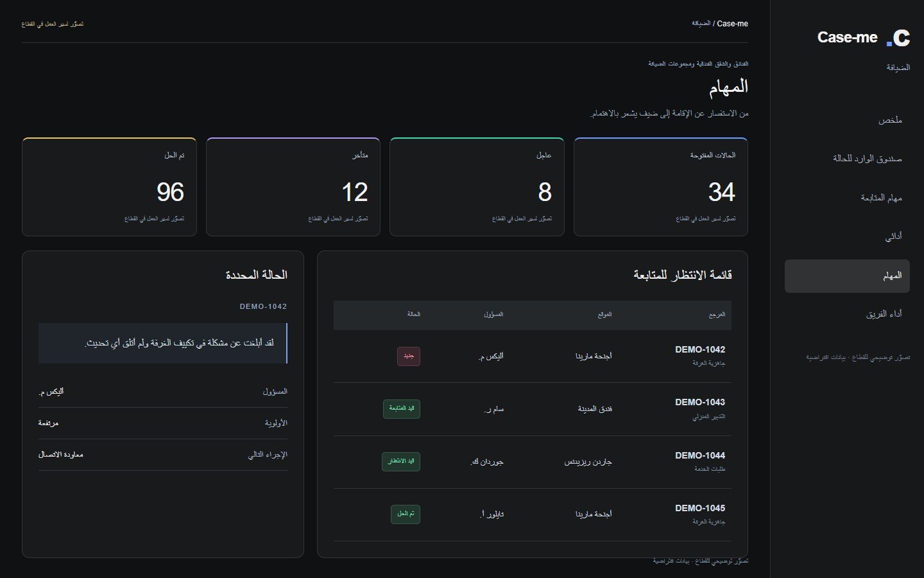Click DEMO-1042 ID in الحالة المحددة panel

point(264,307)
